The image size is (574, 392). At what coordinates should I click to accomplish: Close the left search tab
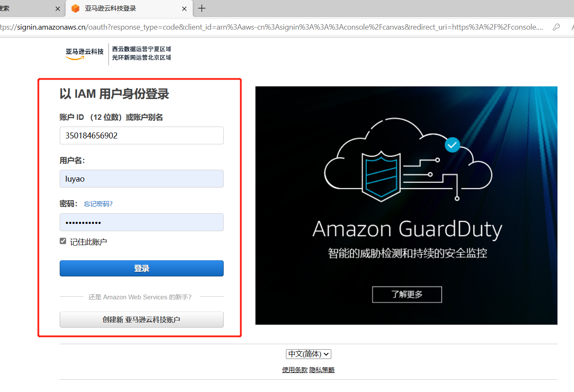coord(58,8)
